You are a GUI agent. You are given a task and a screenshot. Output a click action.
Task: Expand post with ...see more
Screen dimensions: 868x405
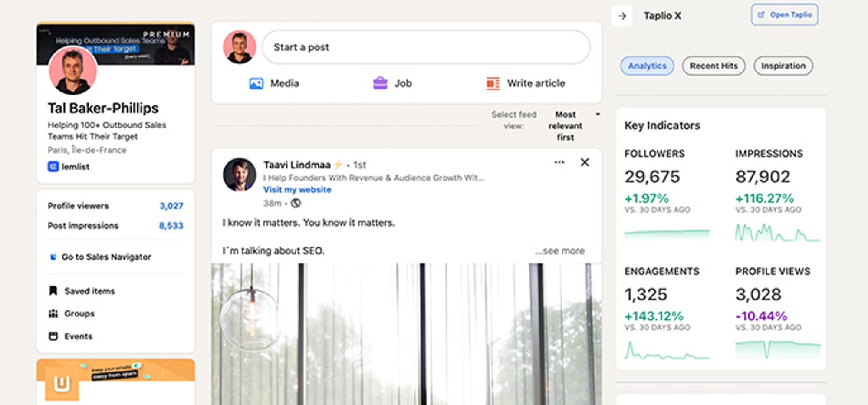click(560, 251)
